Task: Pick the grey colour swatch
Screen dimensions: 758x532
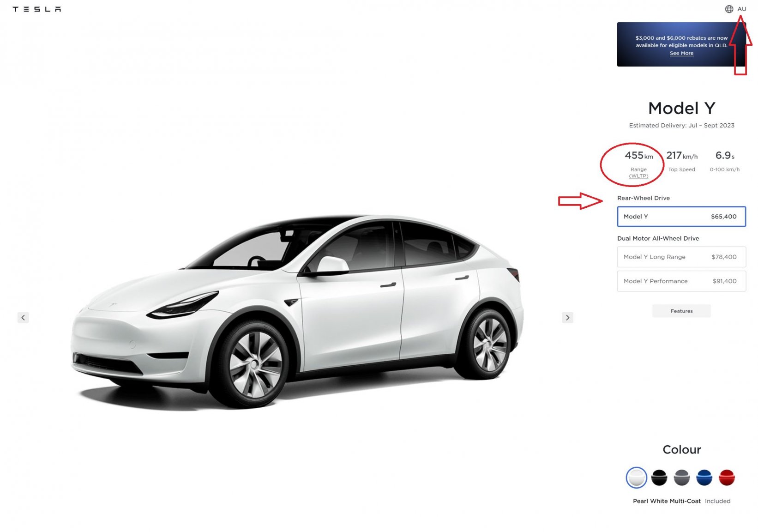Action: [682, 478]
